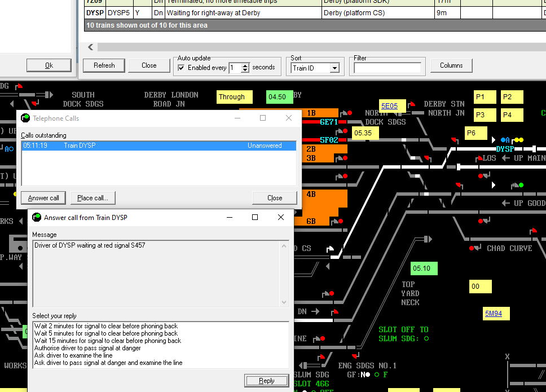546x392 pixels.
Task: Click the red signal beside platform 6B
Action: (341, 222)
